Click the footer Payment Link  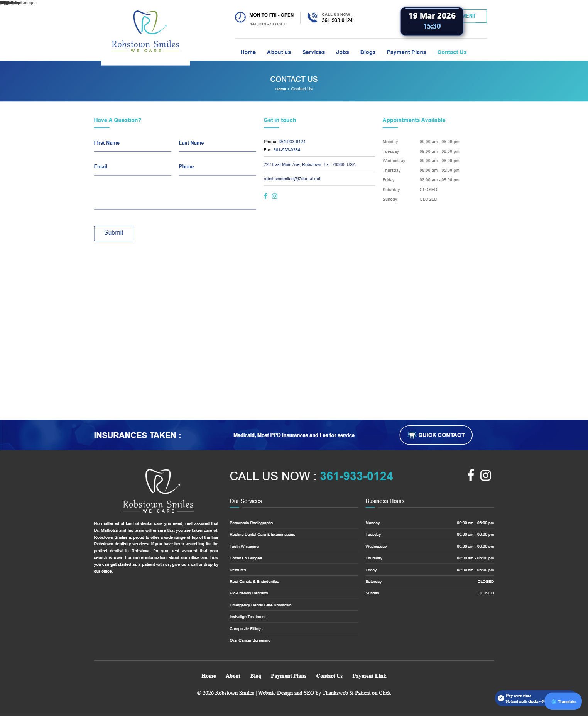pyautogui.click(x=369, y=676)
